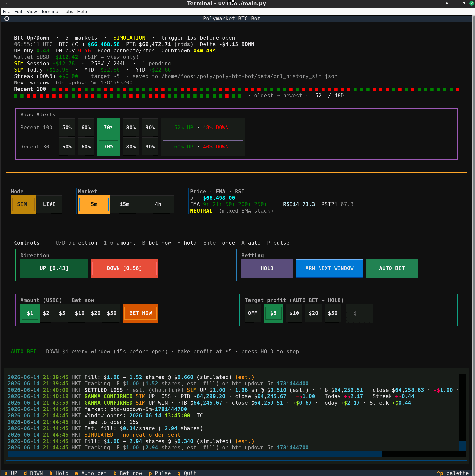The width and height of the screenshot is (475, 476).
Task: Click the BET NOW button
Action: click(x=140, y=313)
